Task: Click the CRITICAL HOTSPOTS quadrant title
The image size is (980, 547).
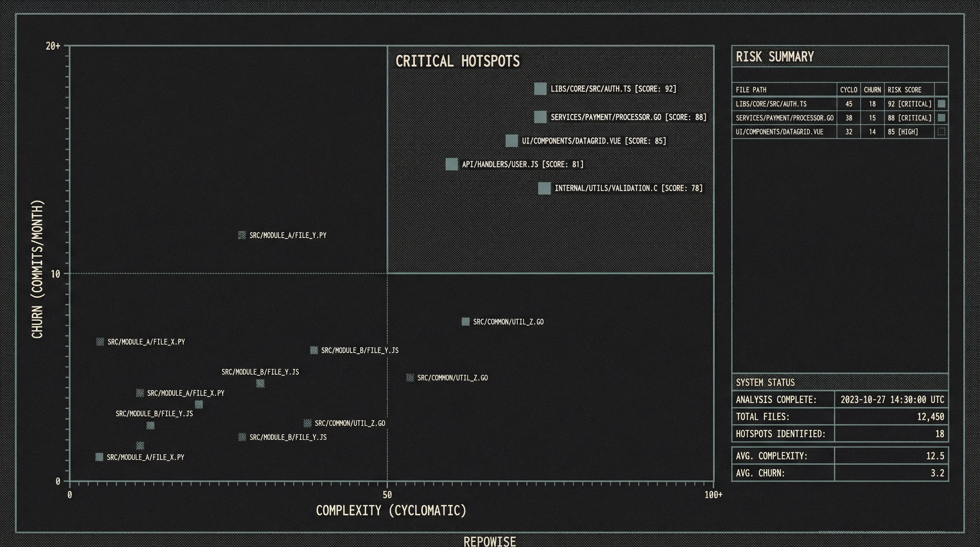Action: (x=457, y=61)
